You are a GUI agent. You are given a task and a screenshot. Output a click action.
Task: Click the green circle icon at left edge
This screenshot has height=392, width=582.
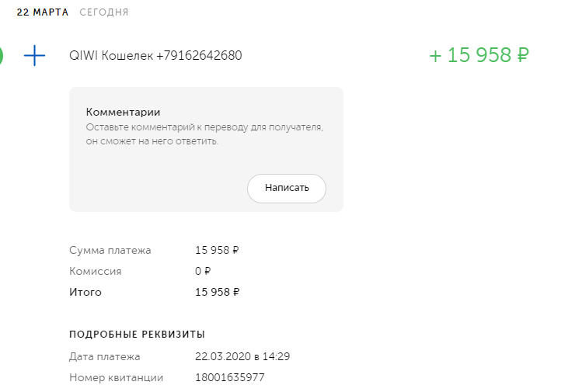click(x=2, y=56)
